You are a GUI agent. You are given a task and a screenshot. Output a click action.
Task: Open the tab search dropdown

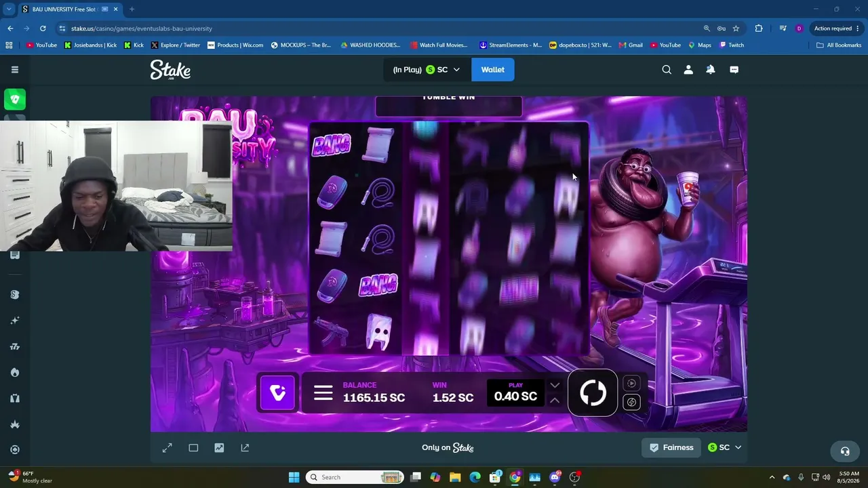tap(9, 9)
